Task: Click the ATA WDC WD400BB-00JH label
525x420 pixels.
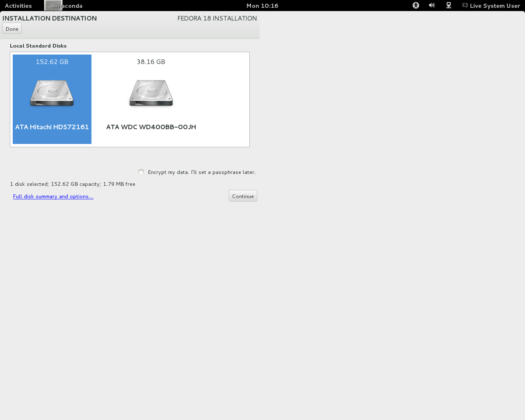Action: click(x=151, y=127)
